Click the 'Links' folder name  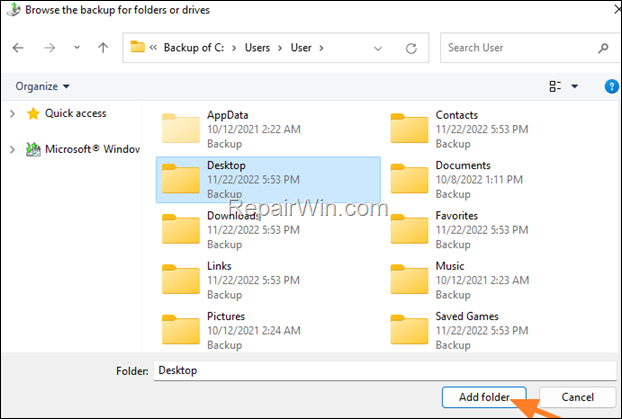(x=219, y=266)
